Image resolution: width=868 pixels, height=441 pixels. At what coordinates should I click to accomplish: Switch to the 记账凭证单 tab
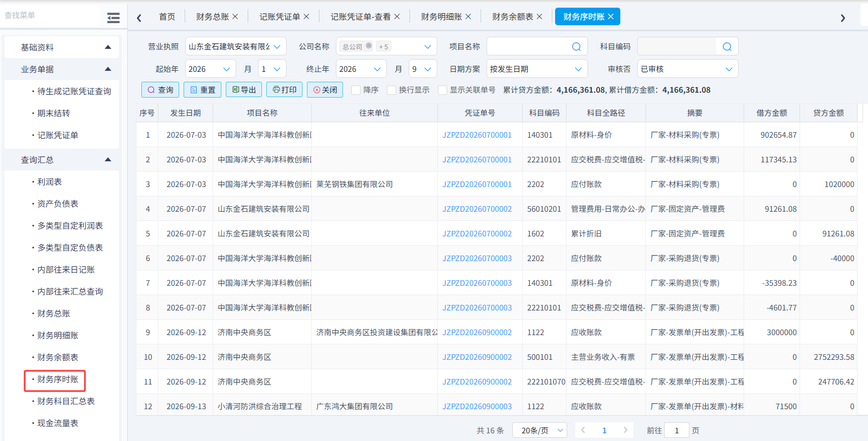point(279,17)
